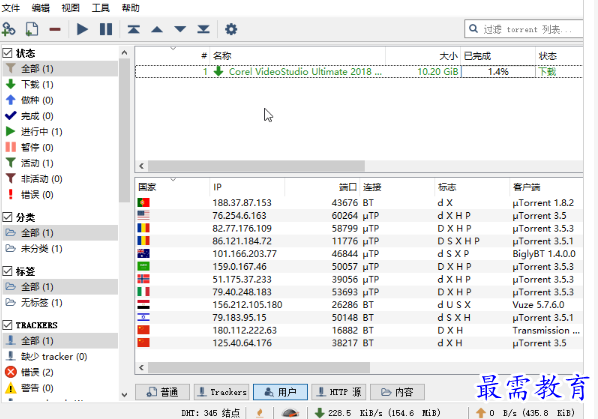Screen dimensions: 598x419
Task: Select 全部 (1) under TRACKERS
Action: coord(60,340)
